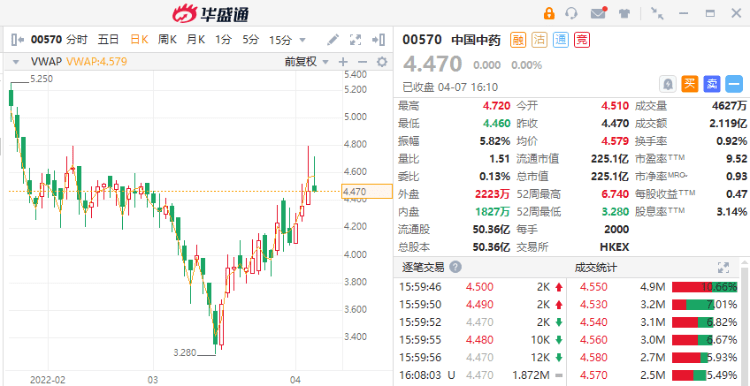The height and width of the screenshot is (386, 750).
Task: Click the 15:59:46 trade row
Action: click(480, 287)
